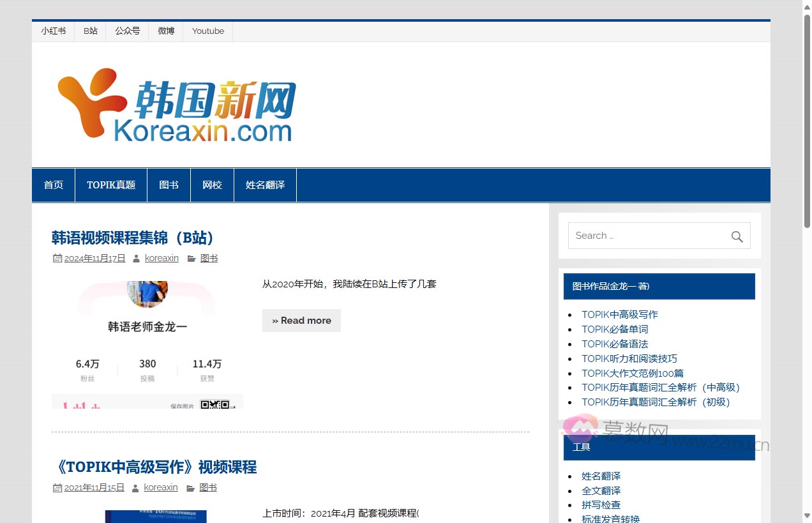Open the 小红书 top bar link
Screen dimensions: 812x523
tap(54, 31)
